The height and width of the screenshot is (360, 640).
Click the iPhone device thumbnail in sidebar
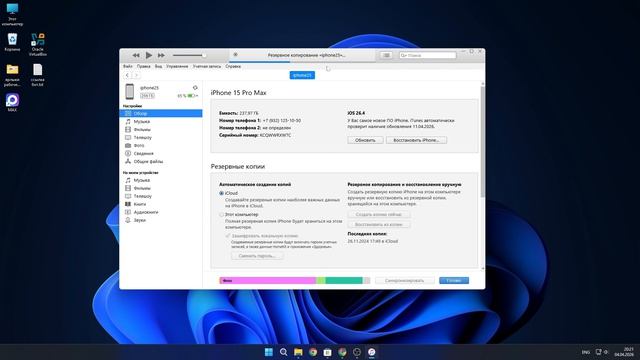[130, 91]
